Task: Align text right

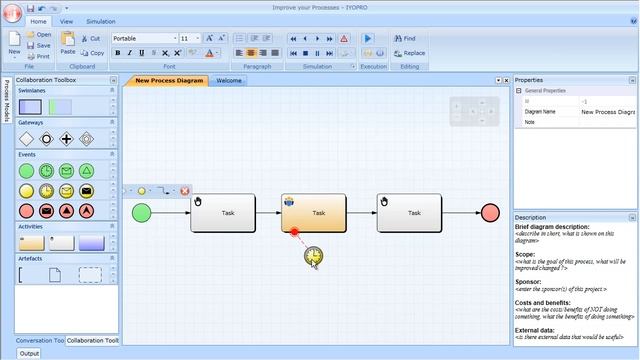Action: (263, 53)
